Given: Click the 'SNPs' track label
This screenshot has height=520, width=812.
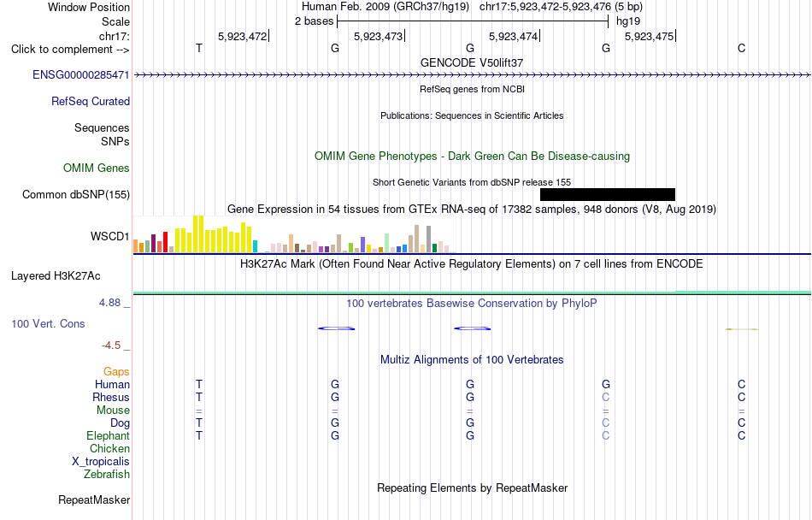Looking at the screenshot, I should click(x=115, y=141).
